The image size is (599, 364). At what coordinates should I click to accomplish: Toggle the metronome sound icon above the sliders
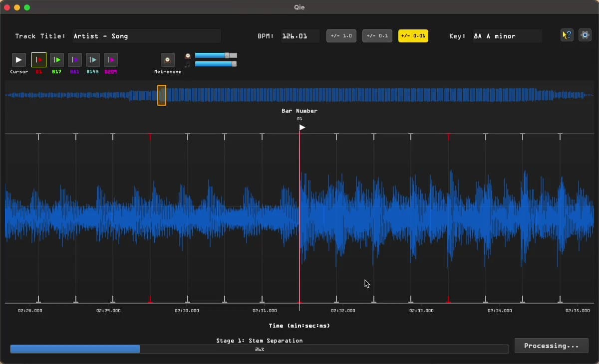(188, 56)
